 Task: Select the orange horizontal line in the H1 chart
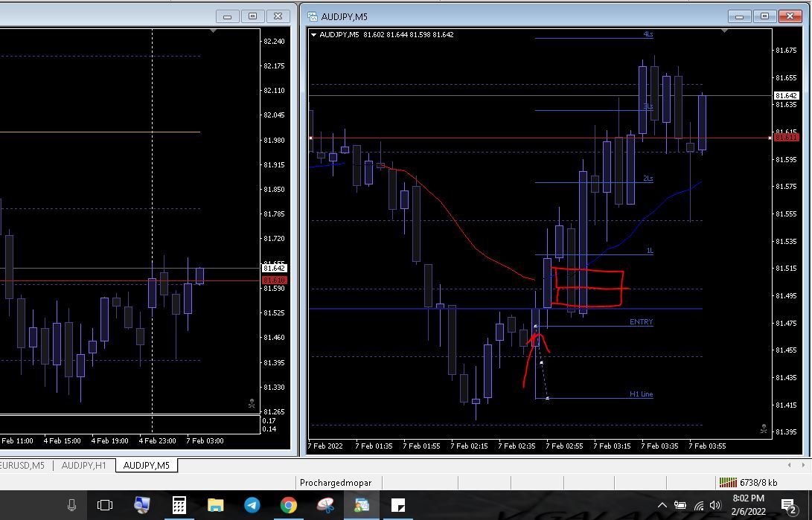pyautogui.click(x=98, y=132)
